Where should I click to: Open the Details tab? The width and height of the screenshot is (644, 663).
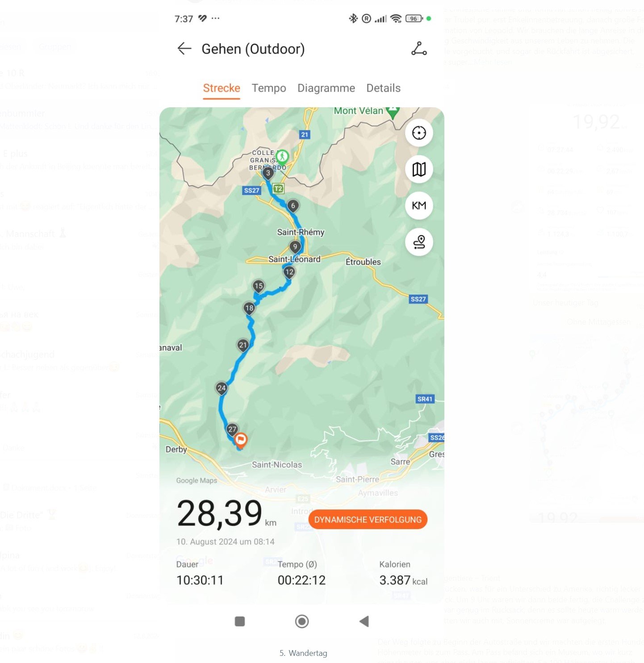pyautogui.click(x=383, y=88)
